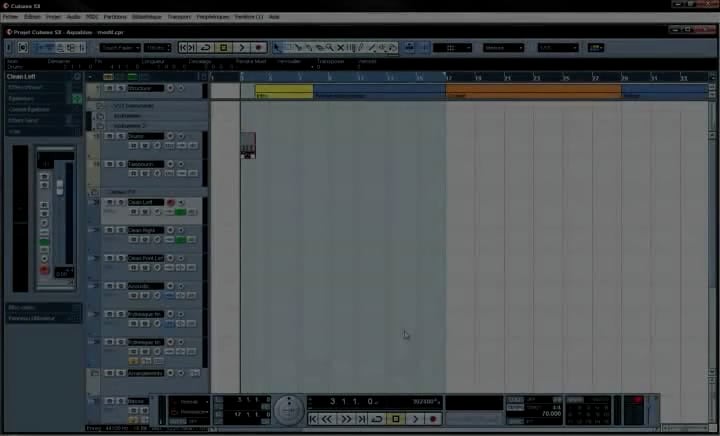Click Fast Forward in the Transport panel
The width and height of the screenshot is (720, 436).
pyautogui.click(x=345, y=419)
